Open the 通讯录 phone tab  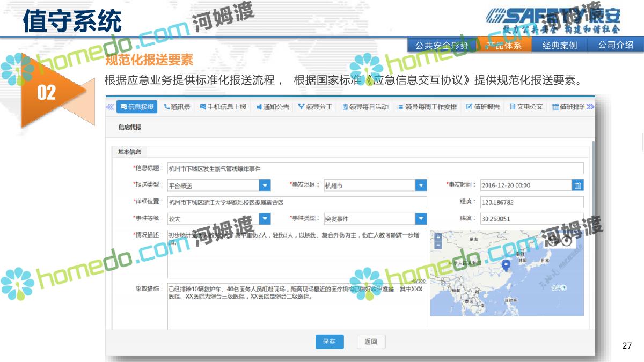pos(177,107)
